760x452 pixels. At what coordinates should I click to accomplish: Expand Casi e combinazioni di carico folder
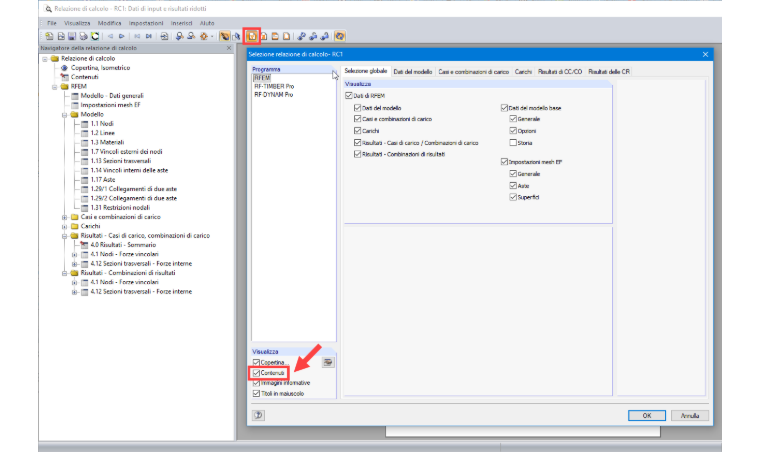click(x=64, y=217)
